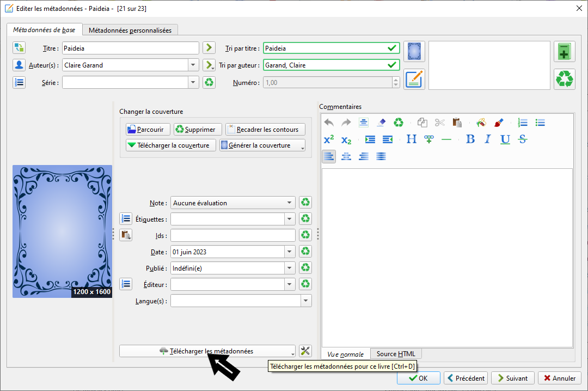Click Parcourir to browse for cover
588x391 pixels.
(x=148, y=130)
